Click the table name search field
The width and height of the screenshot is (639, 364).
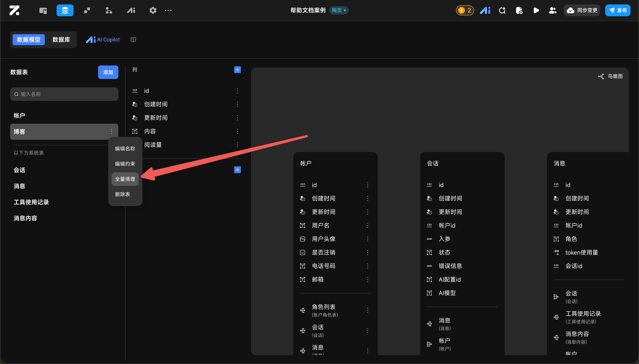pyautogui.click(x=64, y=94)
